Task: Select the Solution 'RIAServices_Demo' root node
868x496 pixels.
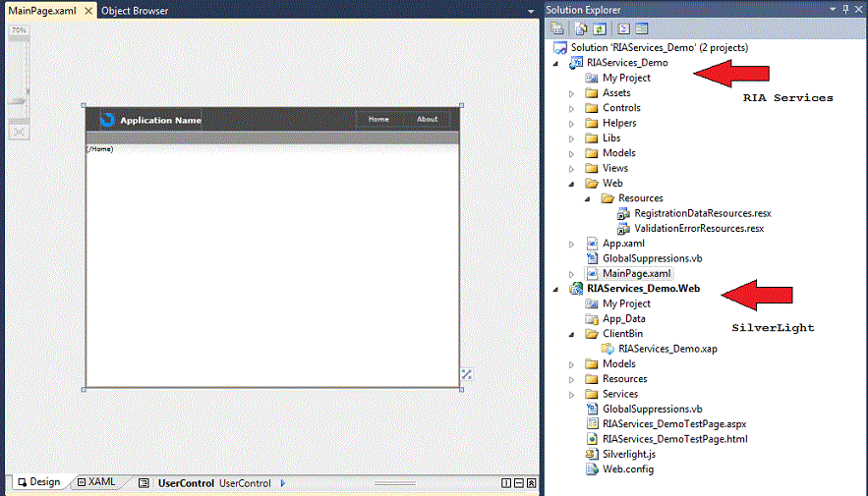Action: 660,47
